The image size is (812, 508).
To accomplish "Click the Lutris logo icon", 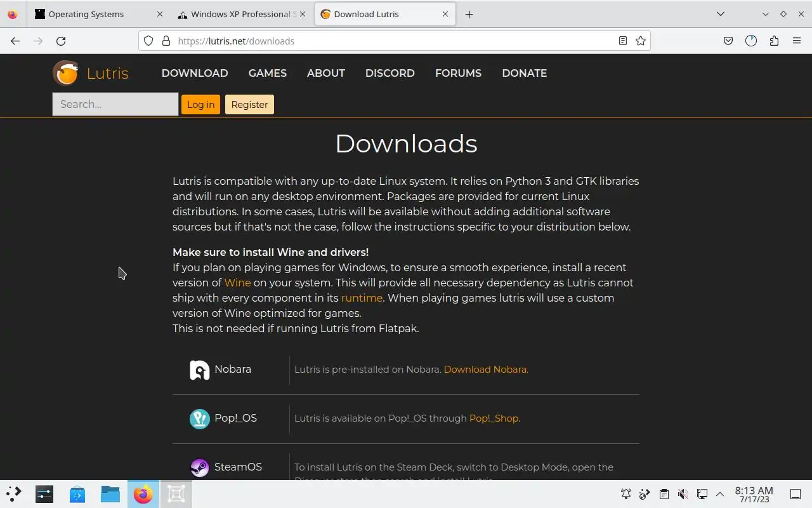I will 65,73.
